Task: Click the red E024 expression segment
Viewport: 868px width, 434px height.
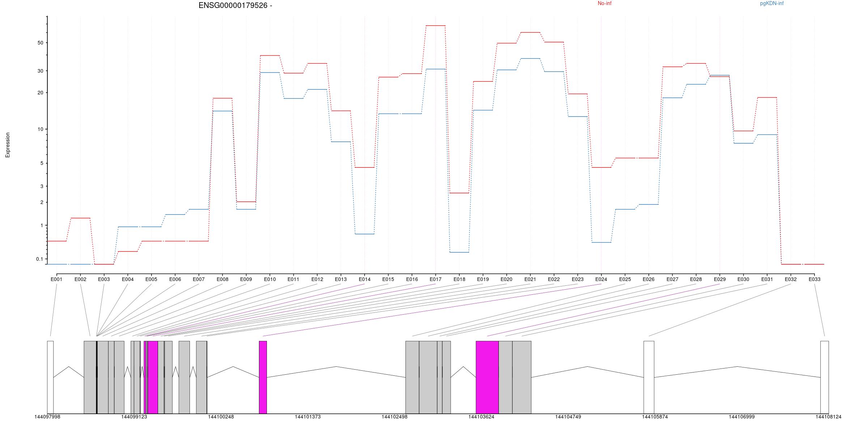Action: (601, 167)
